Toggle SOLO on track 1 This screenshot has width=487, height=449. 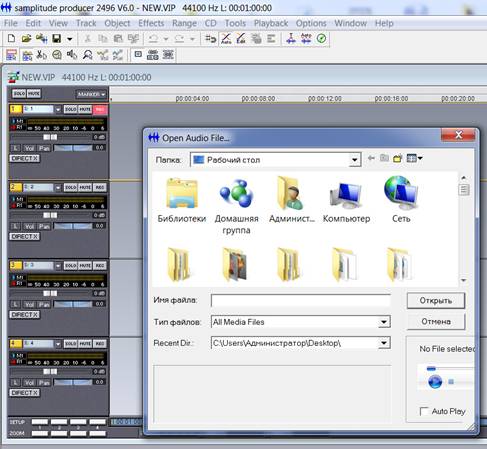[x=70, y=109]
